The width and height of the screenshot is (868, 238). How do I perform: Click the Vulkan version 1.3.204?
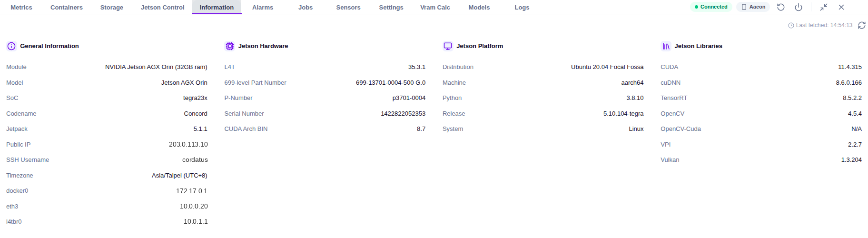coord(851,160)
